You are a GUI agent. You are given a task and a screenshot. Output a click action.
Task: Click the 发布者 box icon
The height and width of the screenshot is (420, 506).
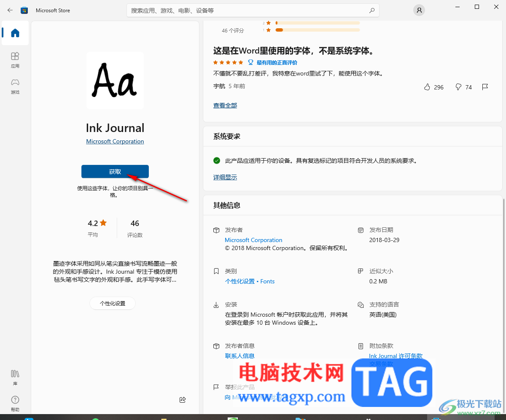coord(216,230)
